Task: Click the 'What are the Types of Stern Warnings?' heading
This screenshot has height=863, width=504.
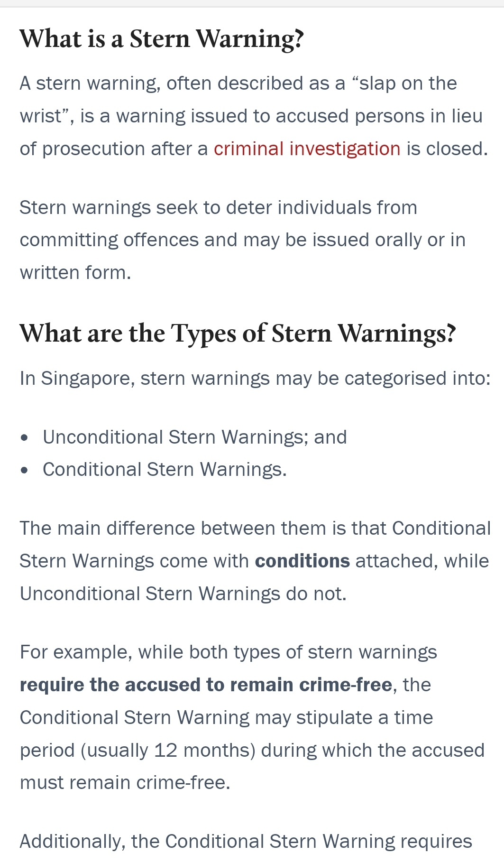Action: point(238,333)
